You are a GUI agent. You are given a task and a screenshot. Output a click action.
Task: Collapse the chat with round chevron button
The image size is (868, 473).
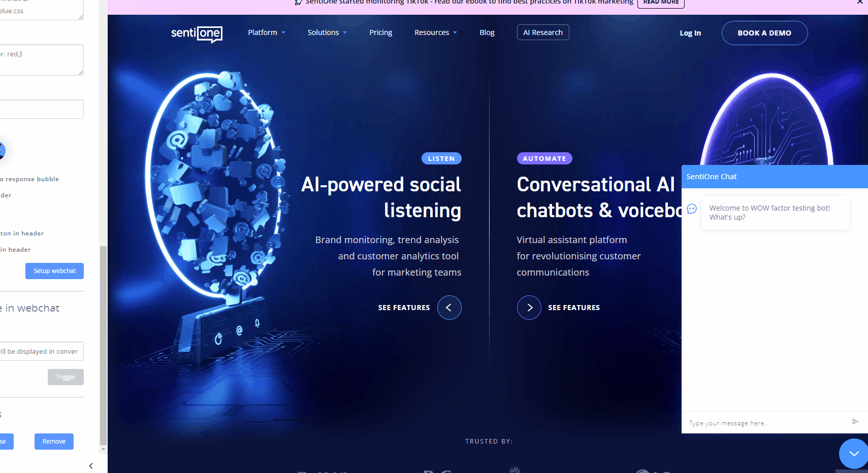coord(853,454)
